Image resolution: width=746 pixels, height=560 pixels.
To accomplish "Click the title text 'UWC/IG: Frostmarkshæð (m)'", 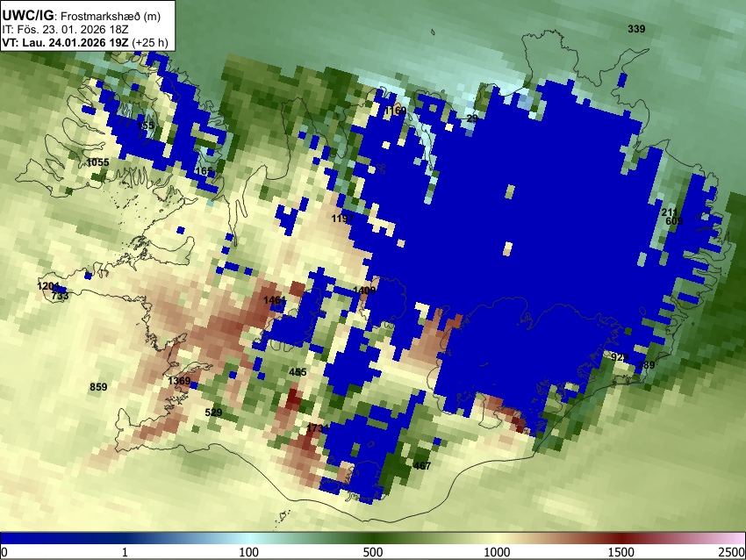I will (x=82, y=16).
